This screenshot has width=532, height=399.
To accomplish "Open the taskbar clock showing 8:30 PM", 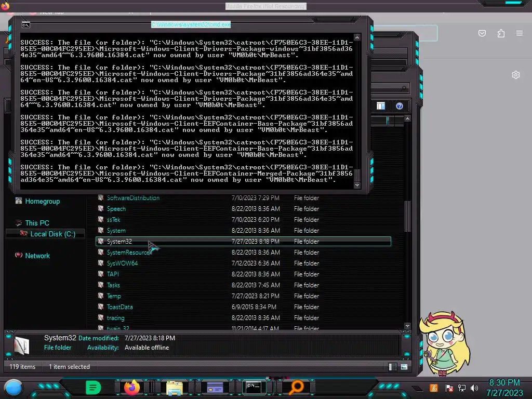I will [504, 388].
